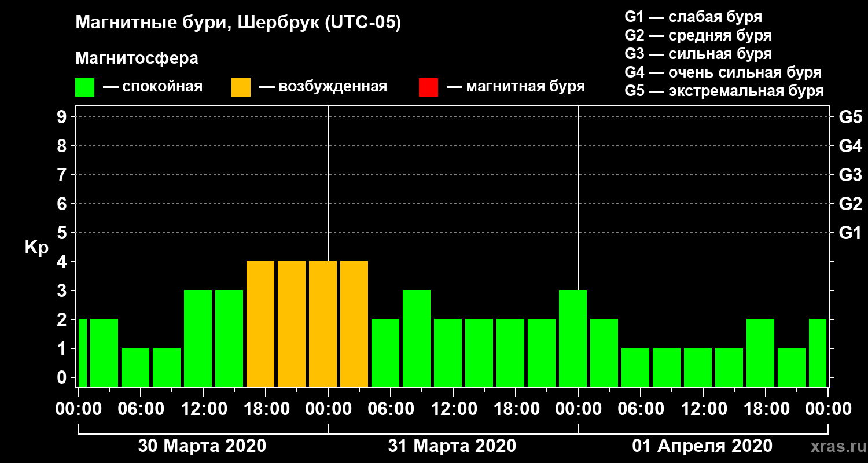The width and height of the screenshot is (868, 463).
Task: Click the 00:00 label starting 31 March
Action: [328, 409]
